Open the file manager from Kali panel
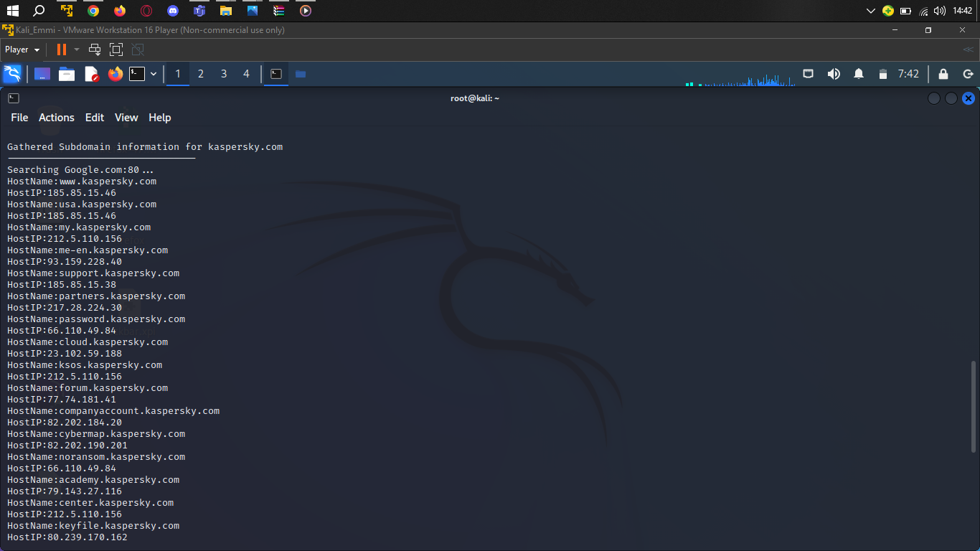980x551 pixels. click(67, 74)
